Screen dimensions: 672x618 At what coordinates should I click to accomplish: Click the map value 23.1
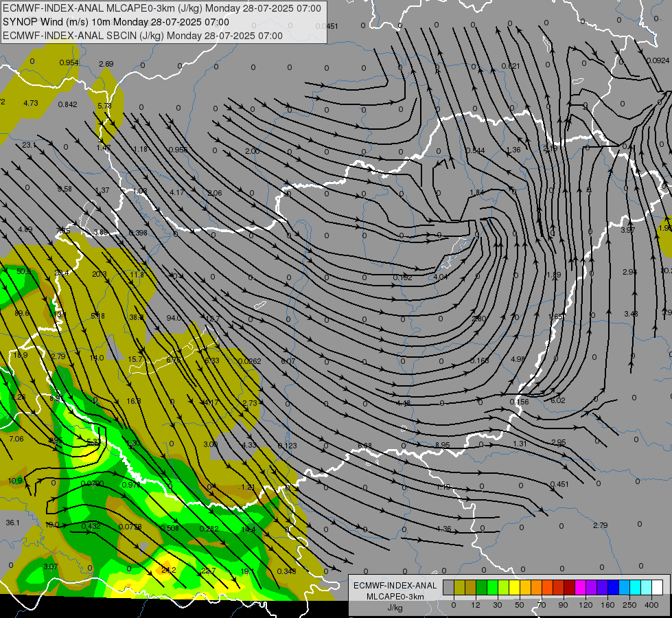point(29,145)
